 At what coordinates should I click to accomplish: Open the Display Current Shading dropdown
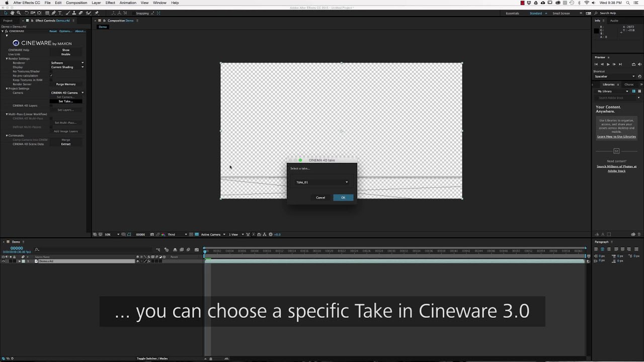[x=67, y=67]
